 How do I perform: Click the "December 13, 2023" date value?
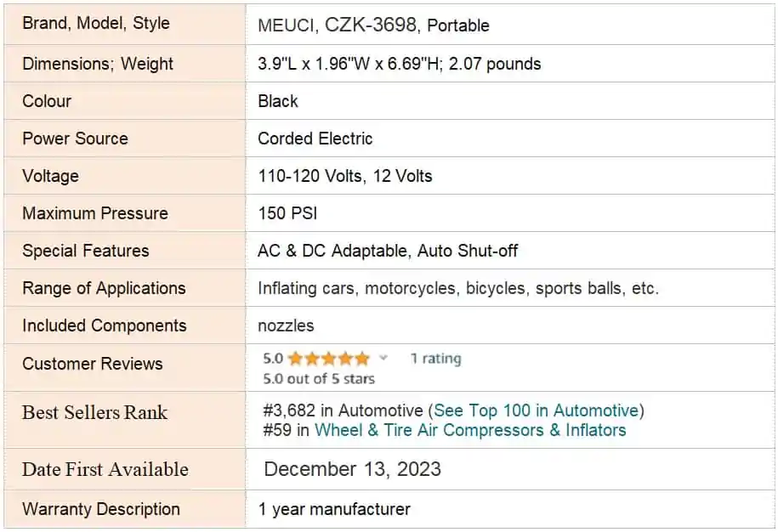pyautogui.click(x=352, y=469)
